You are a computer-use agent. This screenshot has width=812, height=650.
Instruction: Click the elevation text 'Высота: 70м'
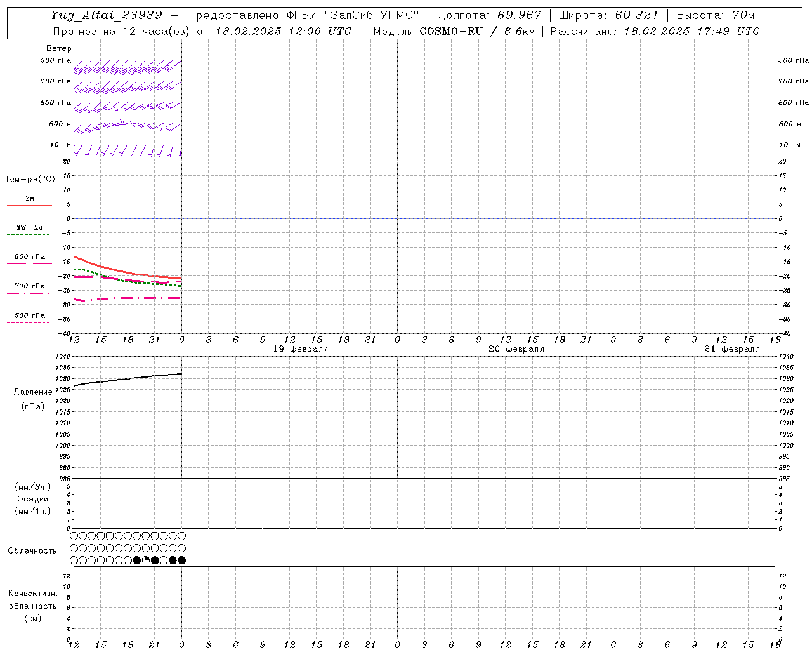716,15
